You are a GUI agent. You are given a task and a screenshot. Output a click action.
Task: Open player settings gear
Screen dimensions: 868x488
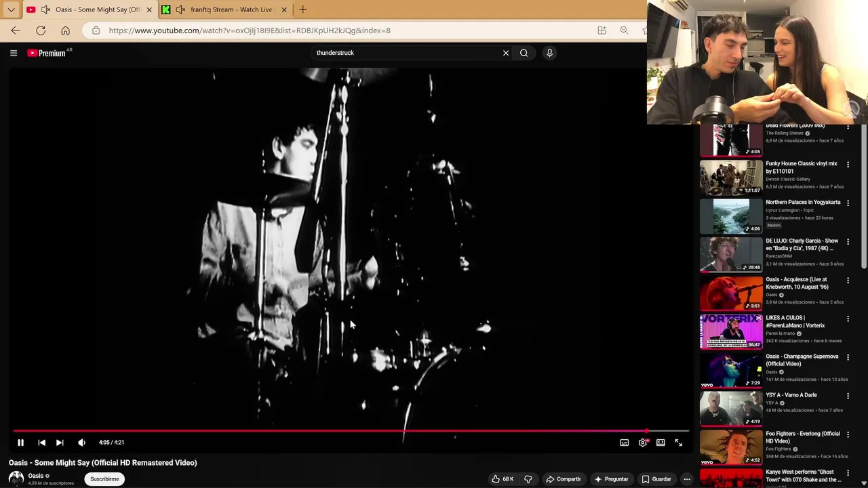click(643, 443)
